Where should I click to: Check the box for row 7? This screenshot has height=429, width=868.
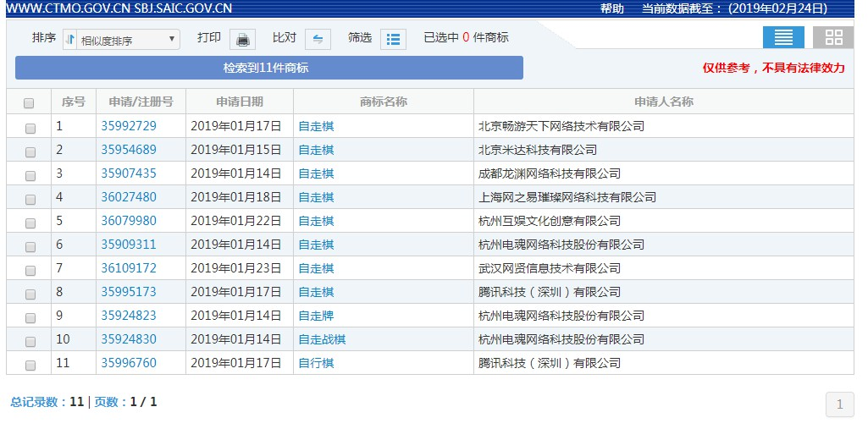30,270
